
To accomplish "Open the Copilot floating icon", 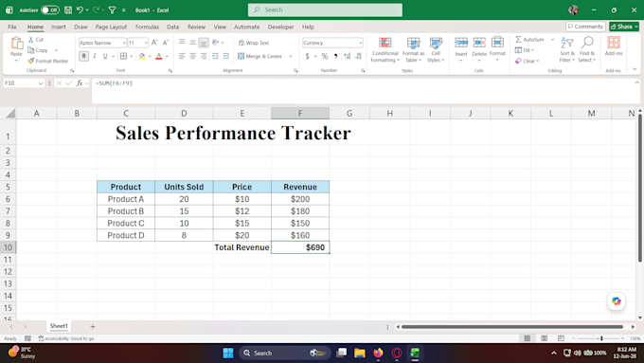I will click(617, 301).
